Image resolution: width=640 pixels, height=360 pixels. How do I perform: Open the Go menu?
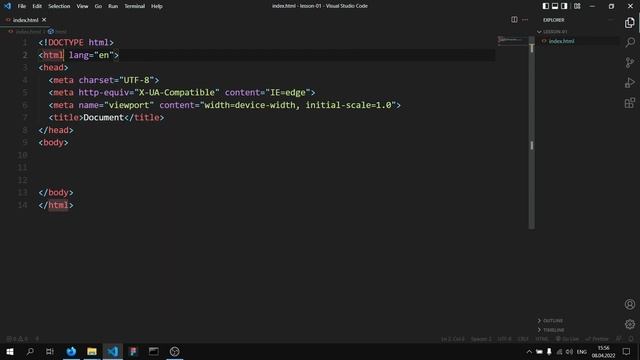click(x=98, y=6)
